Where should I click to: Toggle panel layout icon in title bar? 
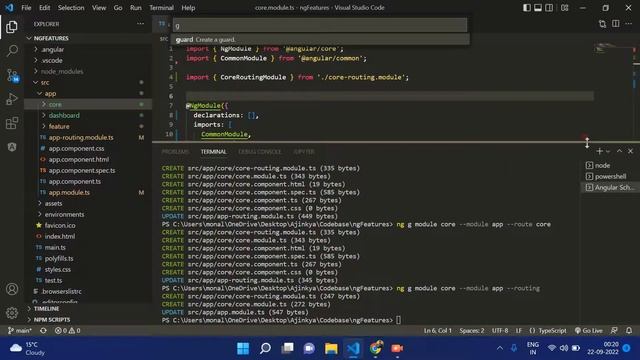(538, 7)
